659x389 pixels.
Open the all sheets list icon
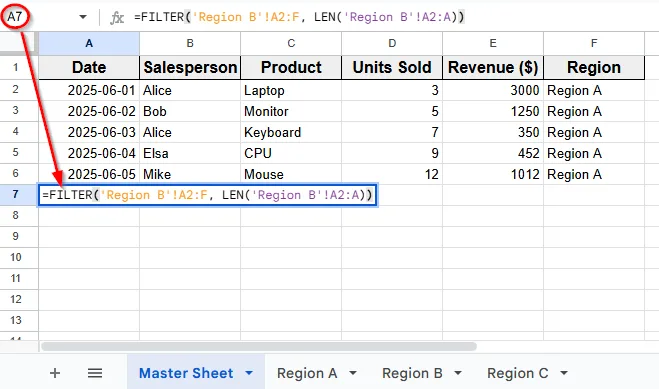click(x=95, y=373)
